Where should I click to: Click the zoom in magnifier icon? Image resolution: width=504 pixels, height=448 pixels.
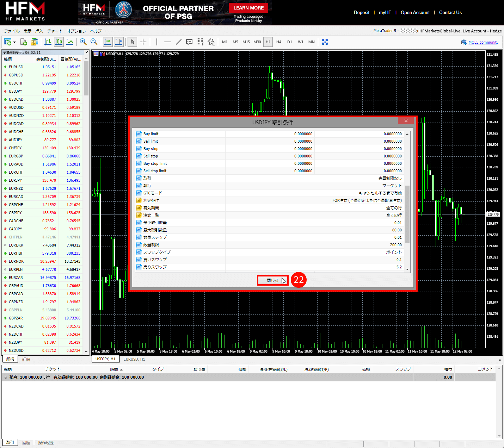coord(83,42)
